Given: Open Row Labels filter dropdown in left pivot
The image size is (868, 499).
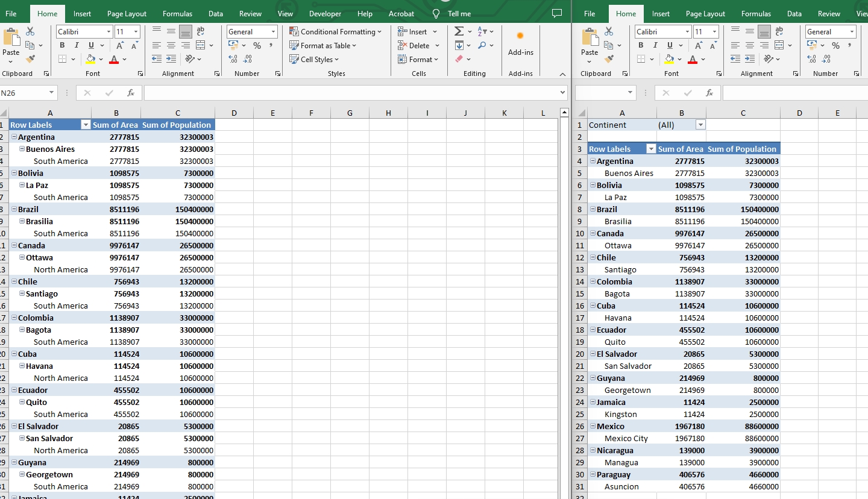Looking at the screenshot, I should [86, 125].
